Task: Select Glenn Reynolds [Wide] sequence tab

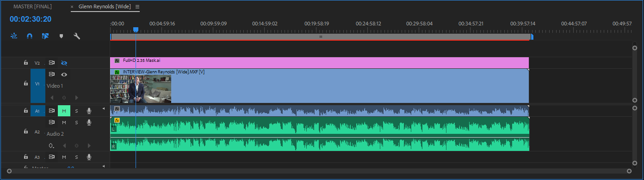Action: point(105,7)
